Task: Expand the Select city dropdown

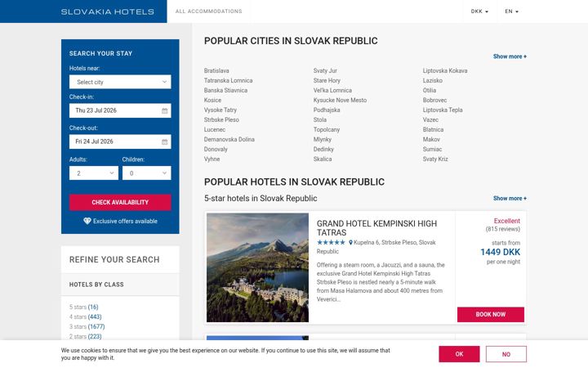Action: [120, 82]
